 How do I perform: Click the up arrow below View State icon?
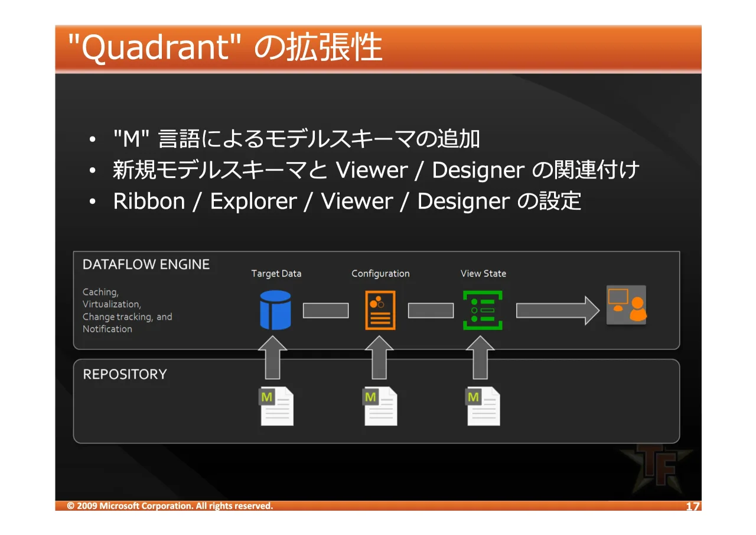pyautogui.click(x=480, y=358)
